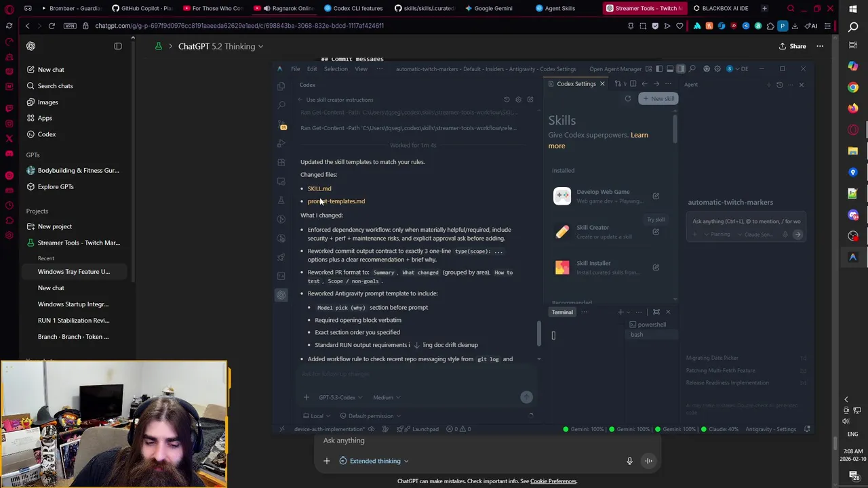Open a new browser tab with plus
This screenshot has height=488, width=868.
764,8
